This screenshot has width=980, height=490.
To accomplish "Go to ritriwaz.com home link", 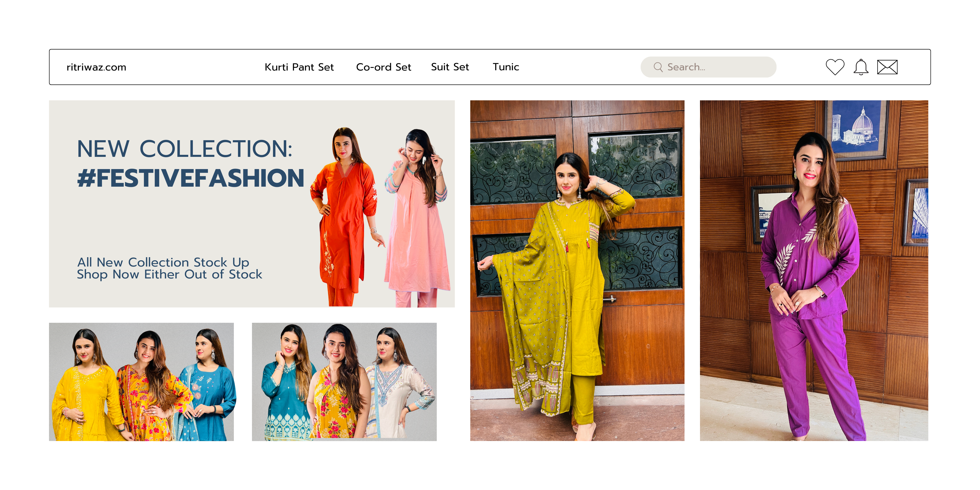I will click(x=96, y=67).
